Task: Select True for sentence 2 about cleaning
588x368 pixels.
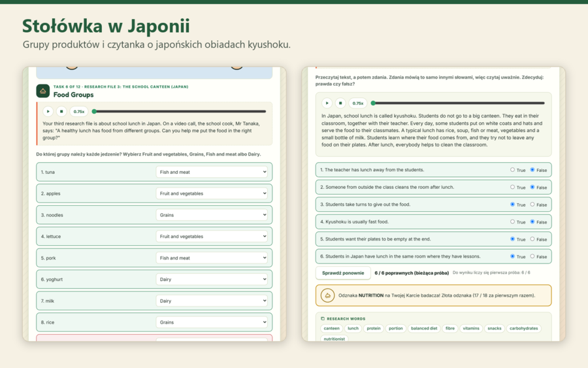Action: (512, 187)
